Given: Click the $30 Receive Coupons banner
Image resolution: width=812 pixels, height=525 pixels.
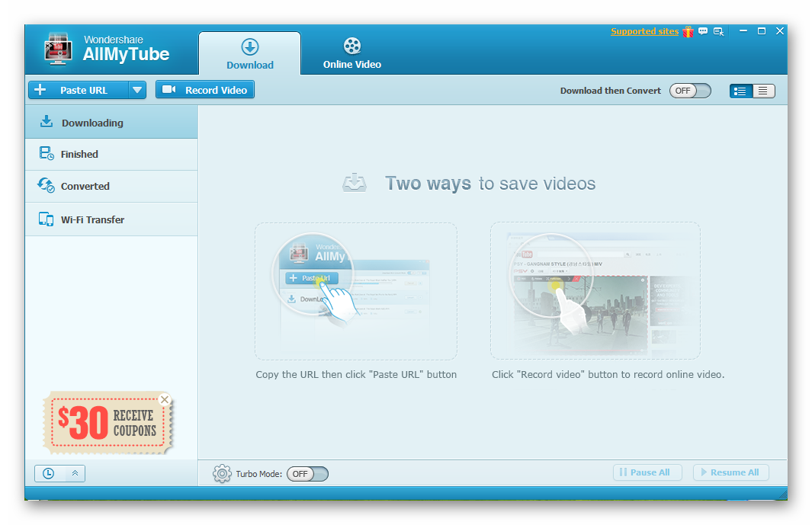Looking at the screenshot, I should pos(108,423).
